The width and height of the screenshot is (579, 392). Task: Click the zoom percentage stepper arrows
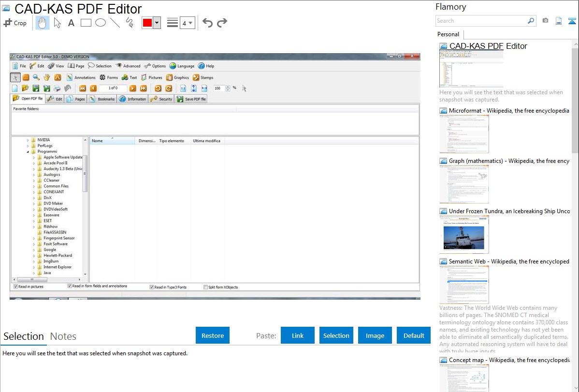(x=228, y=88)
